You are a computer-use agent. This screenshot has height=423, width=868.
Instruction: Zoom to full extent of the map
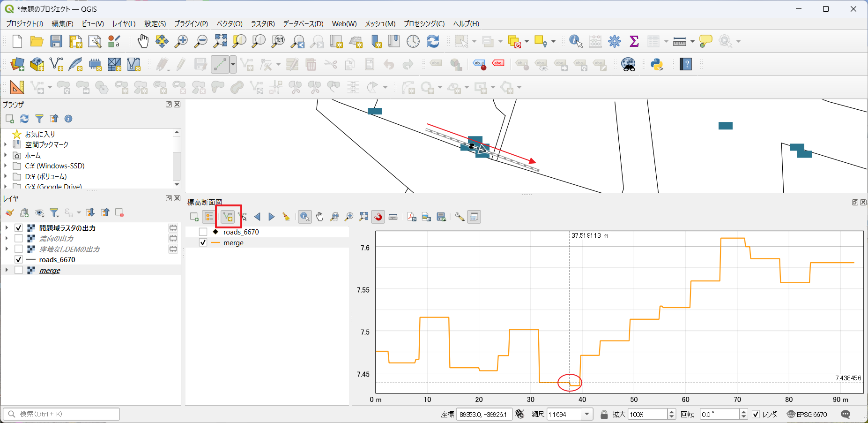coord(220,41)
